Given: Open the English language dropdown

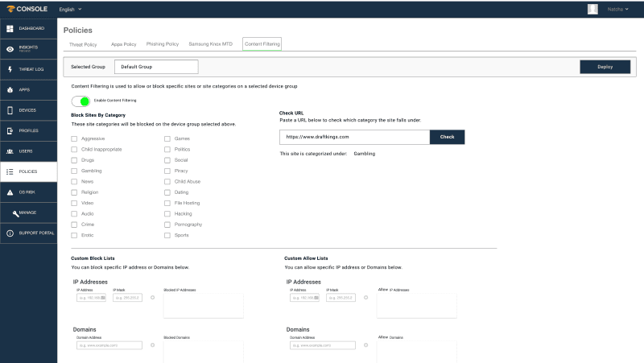Looking at the screenshot, I should click(70, 9).
